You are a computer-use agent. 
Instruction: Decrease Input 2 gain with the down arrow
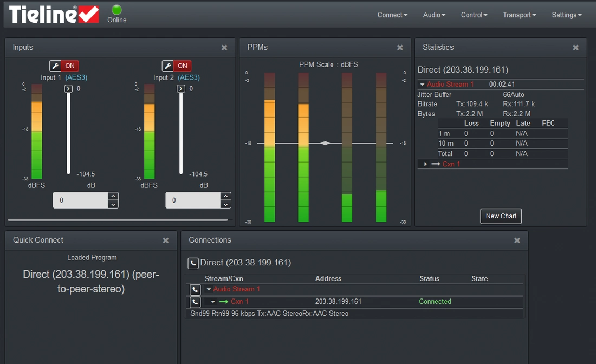tap(225, 204)
